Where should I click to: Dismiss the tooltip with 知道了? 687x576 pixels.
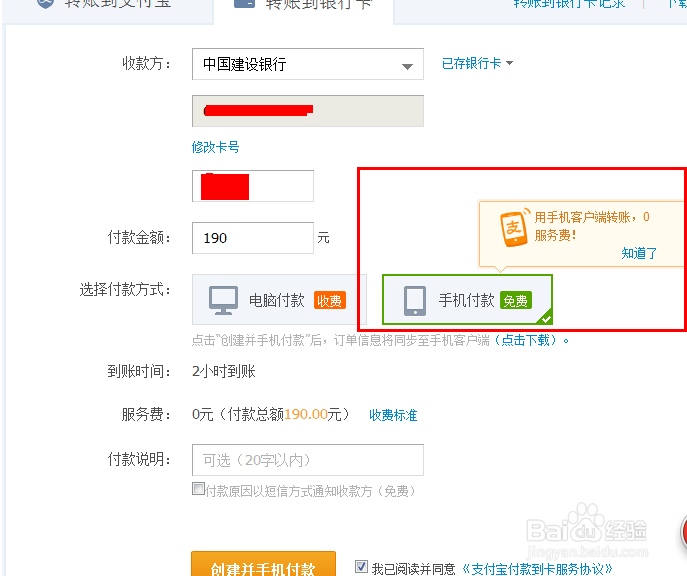tap(639, 253)
